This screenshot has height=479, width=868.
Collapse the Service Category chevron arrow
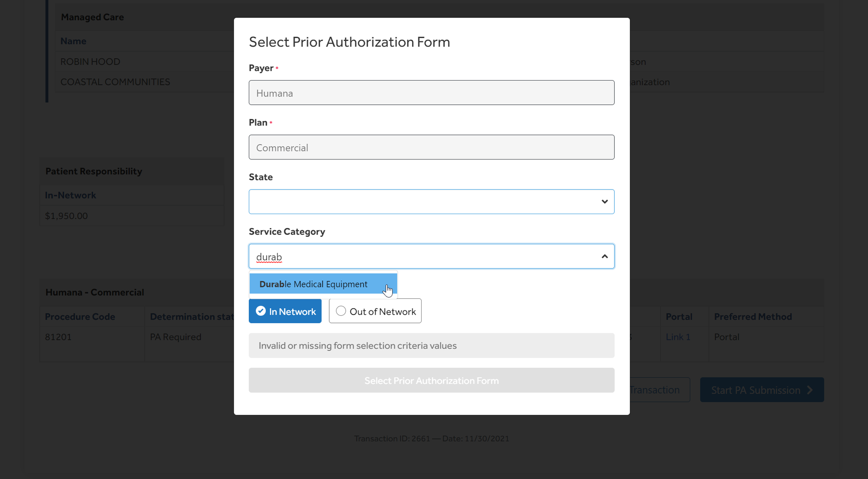[604, 257]
